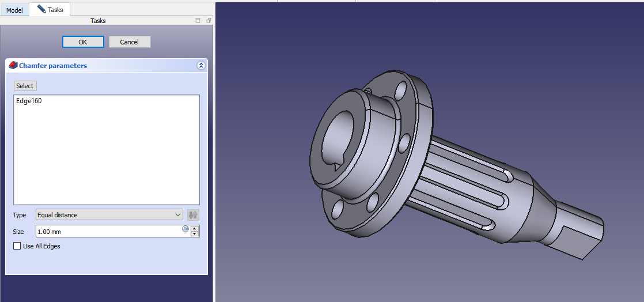Collapse the Chamfer parameters section

coord(200,66)
